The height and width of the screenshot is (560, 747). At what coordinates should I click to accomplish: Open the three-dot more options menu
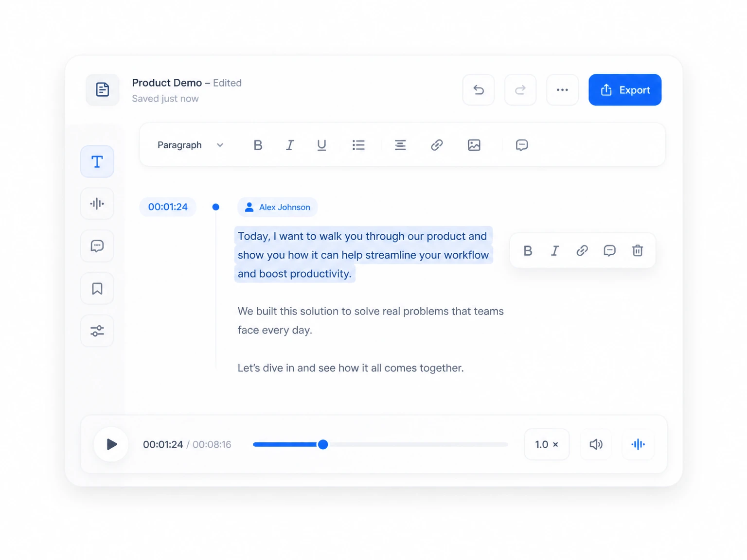point(562,89)
